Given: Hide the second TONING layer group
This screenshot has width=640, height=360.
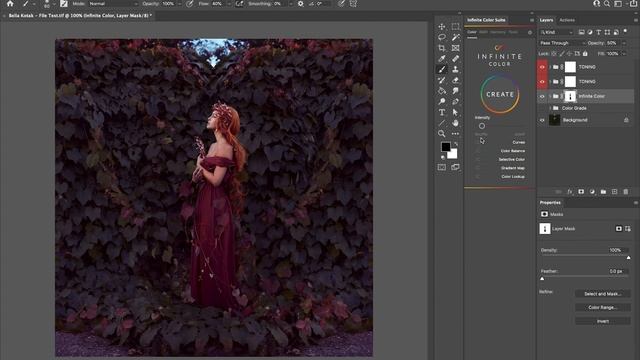Looking at the screenshot, I should (x=542, y=82).
